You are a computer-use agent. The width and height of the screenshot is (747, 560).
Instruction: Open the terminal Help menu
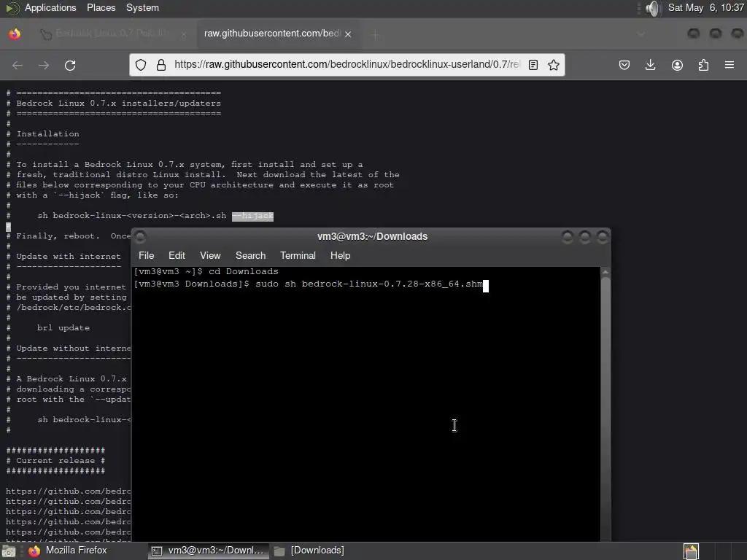[340, 255]
